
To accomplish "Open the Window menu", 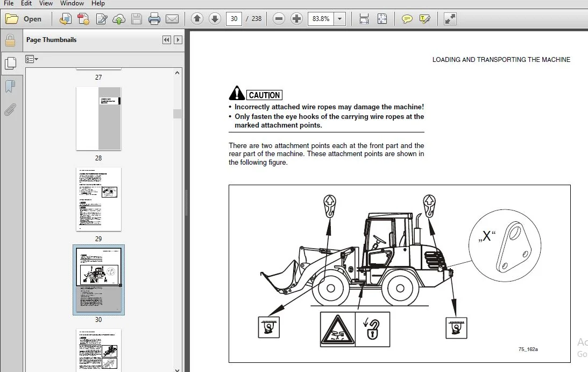I will tap(72, 3).
